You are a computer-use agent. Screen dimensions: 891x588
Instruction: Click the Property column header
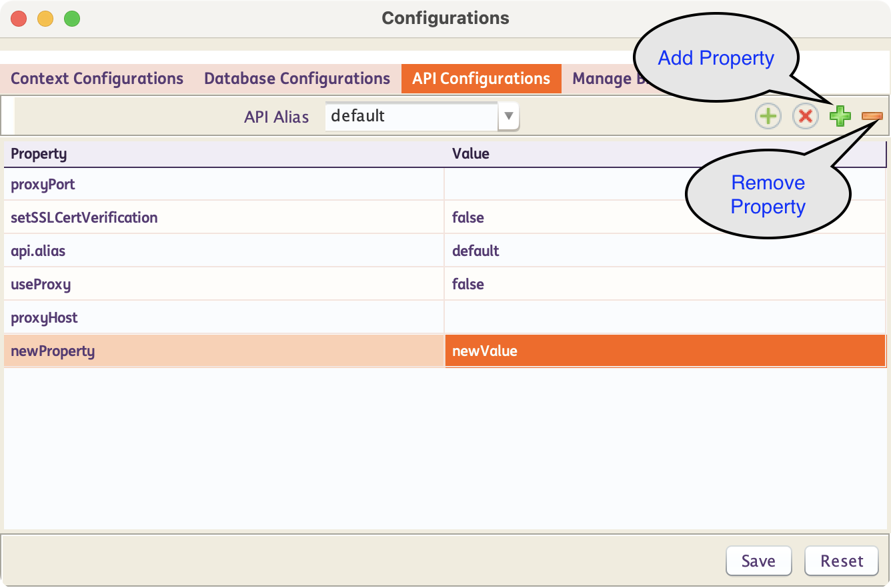click(x=223, y=154)
